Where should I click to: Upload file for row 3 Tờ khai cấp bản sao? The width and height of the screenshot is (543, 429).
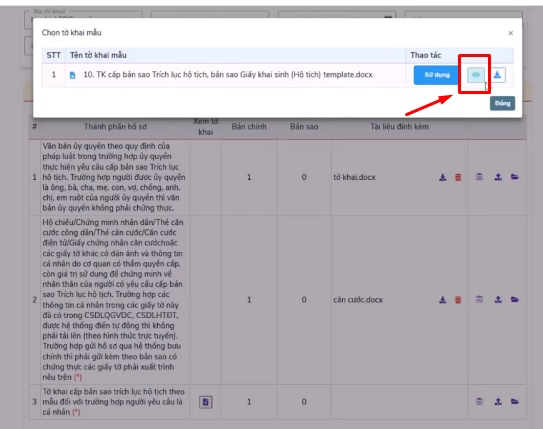pos(498,402)
